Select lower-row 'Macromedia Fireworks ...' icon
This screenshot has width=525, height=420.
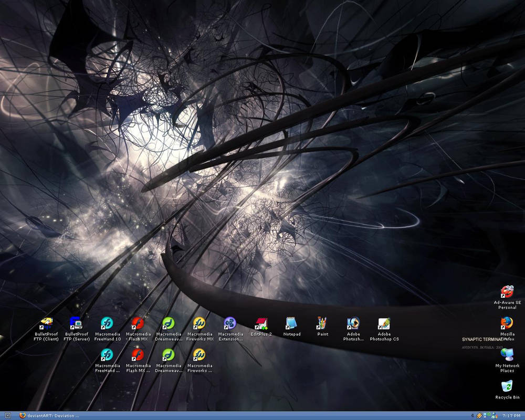199,361
